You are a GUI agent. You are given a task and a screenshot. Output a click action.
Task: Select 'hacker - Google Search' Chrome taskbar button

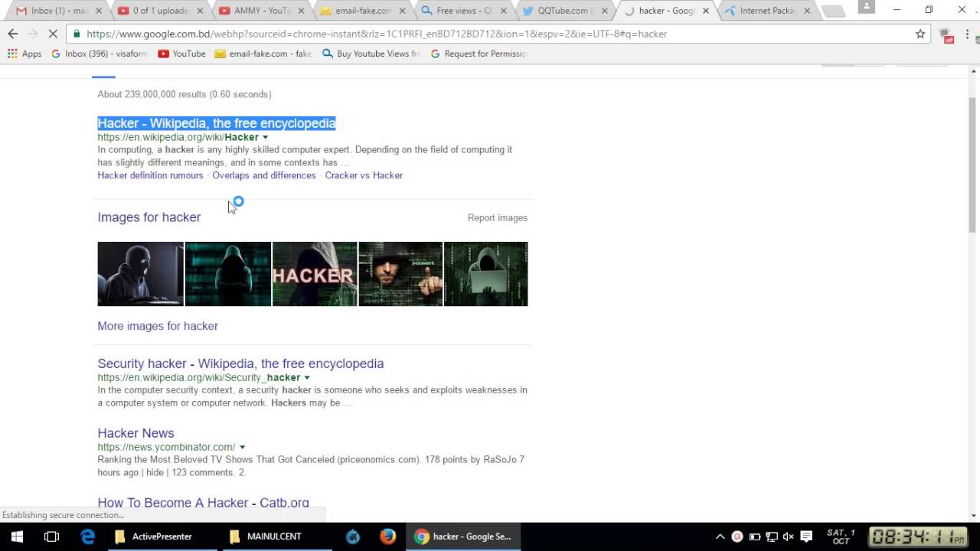click(464, 536)
